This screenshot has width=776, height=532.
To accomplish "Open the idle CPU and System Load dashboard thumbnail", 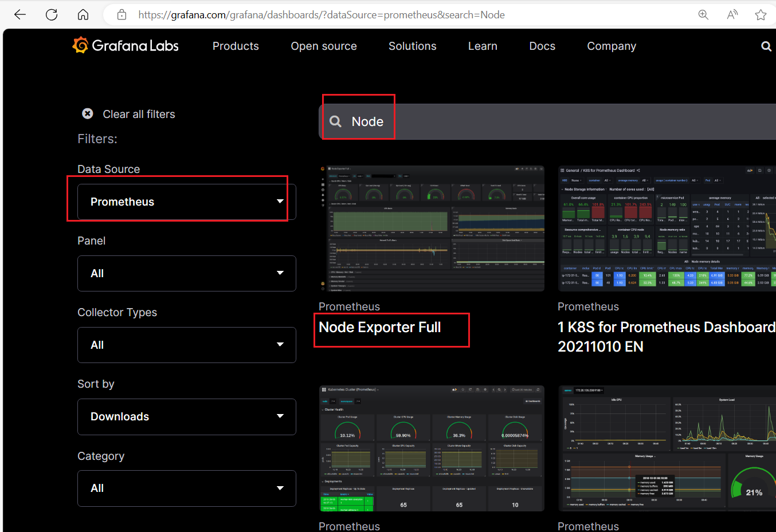I will (x=667, y=448).
